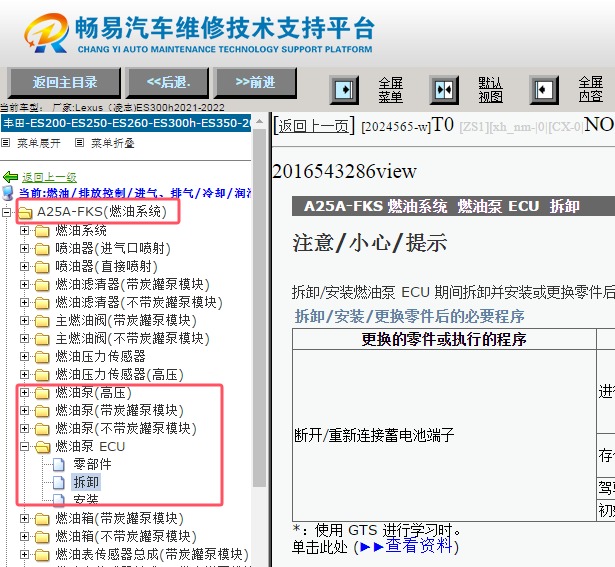
Task: Select A25A-FKS(燃油系统) folder
Action: [102, 212]
